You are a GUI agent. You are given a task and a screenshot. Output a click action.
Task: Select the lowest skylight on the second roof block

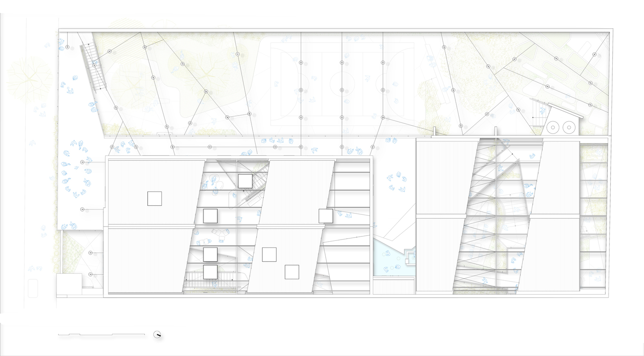(x=291, y=272)
